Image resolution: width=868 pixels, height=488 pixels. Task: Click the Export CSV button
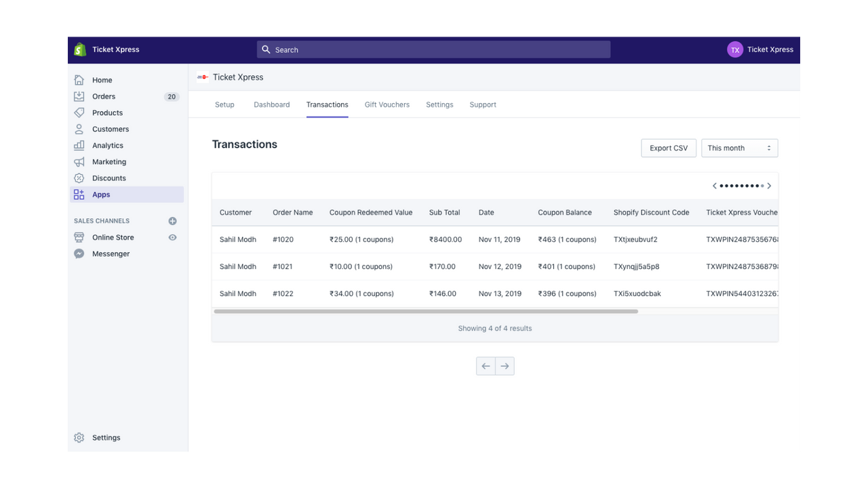click(669, 148)
